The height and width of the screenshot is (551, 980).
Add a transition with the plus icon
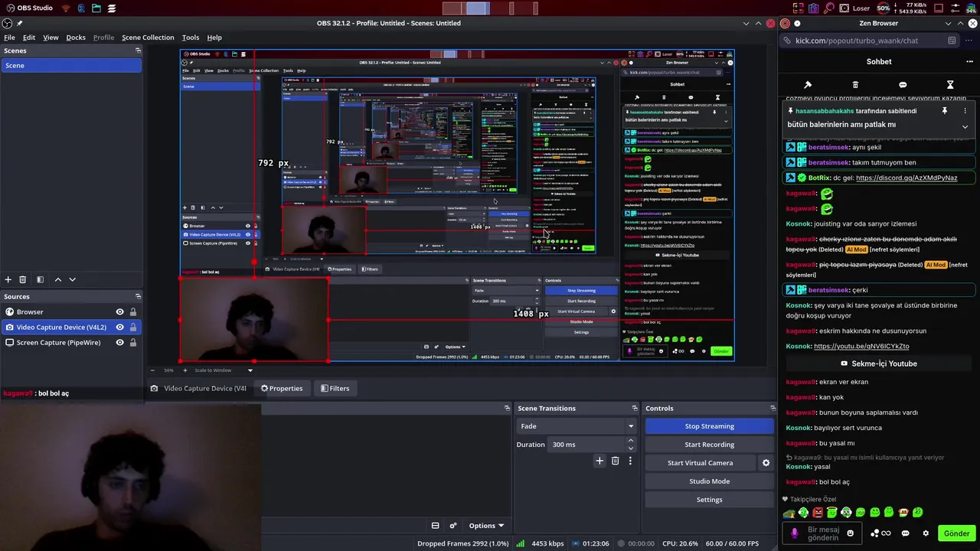point(599,461)
